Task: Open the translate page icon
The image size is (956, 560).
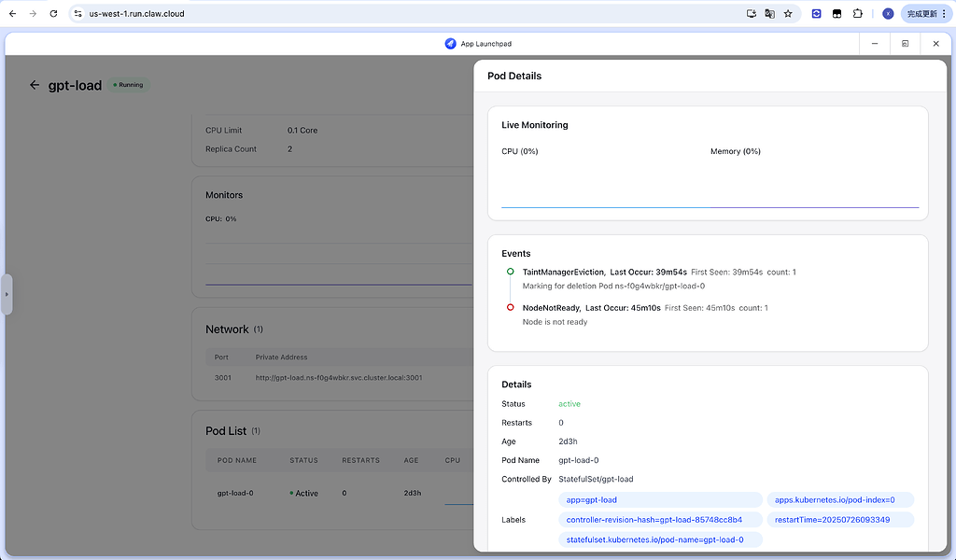Action: click(769, 13)
